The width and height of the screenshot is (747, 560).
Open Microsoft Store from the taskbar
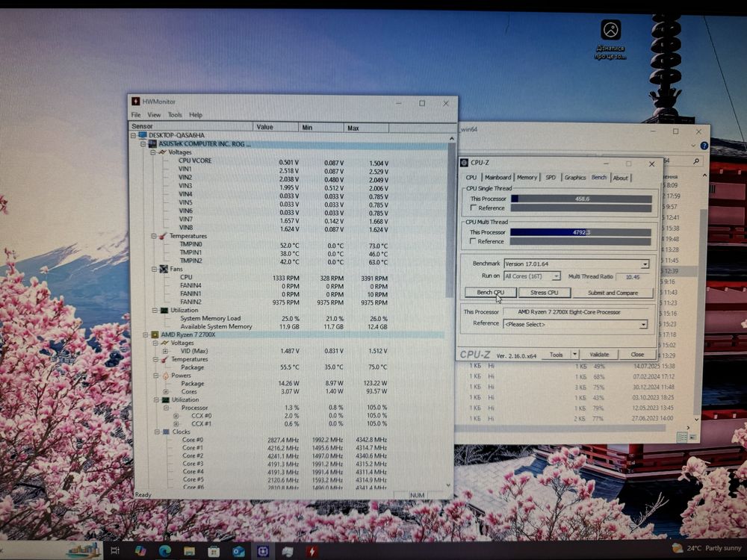click(x=214, y=551)
